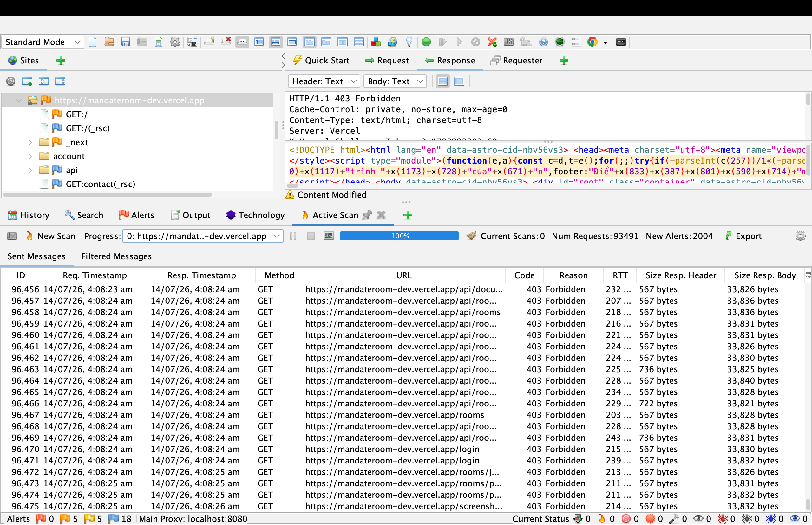Click the broom clean completed scans icon
The image size is (812, 525).
[x=472, y=236]
